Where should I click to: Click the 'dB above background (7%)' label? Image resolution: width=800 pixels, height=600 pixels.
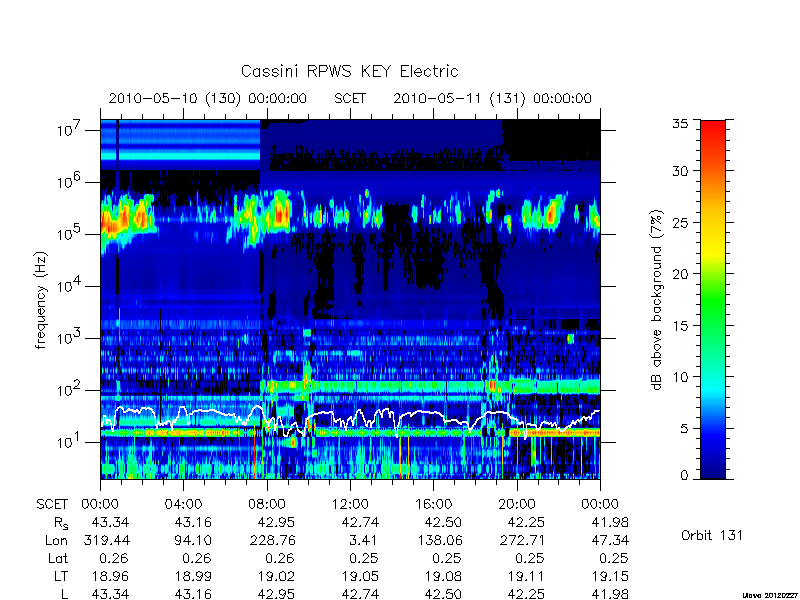(657, 300)
